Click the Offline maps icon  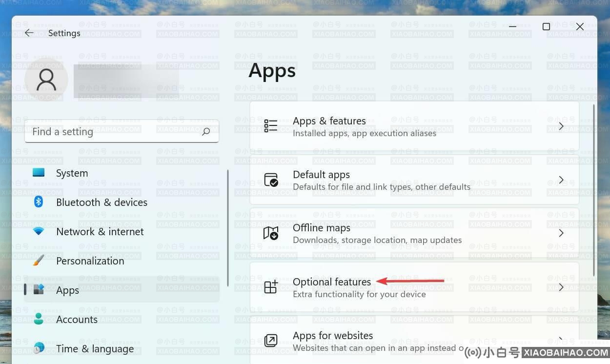[271, 233]
